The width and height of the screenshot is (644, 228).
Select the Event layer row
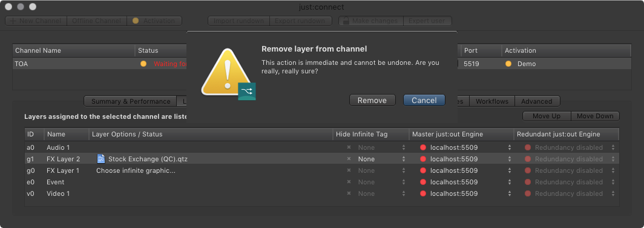pos(321,182)
